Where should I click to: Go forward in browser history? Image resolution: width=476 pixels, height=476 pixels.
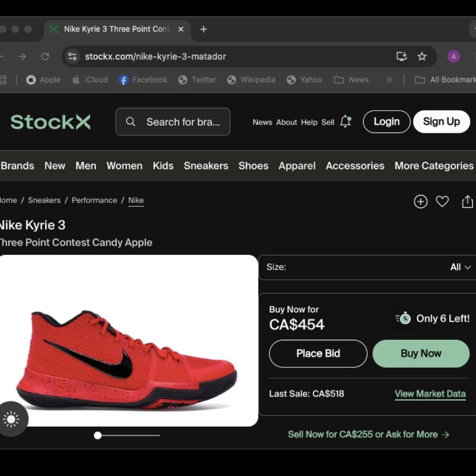coord(22,57)
